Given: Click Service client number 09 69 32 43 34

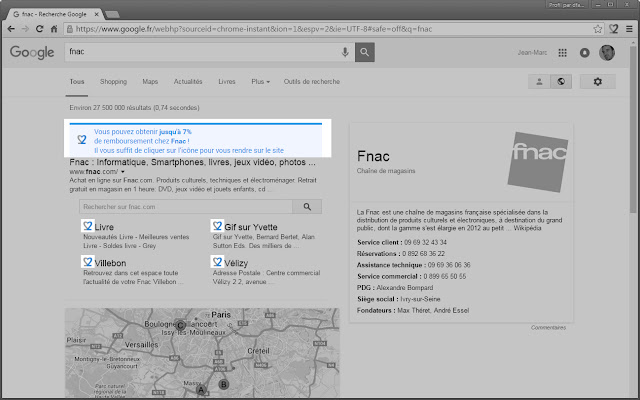Looking at the screenshot, I should click(425, 242).
